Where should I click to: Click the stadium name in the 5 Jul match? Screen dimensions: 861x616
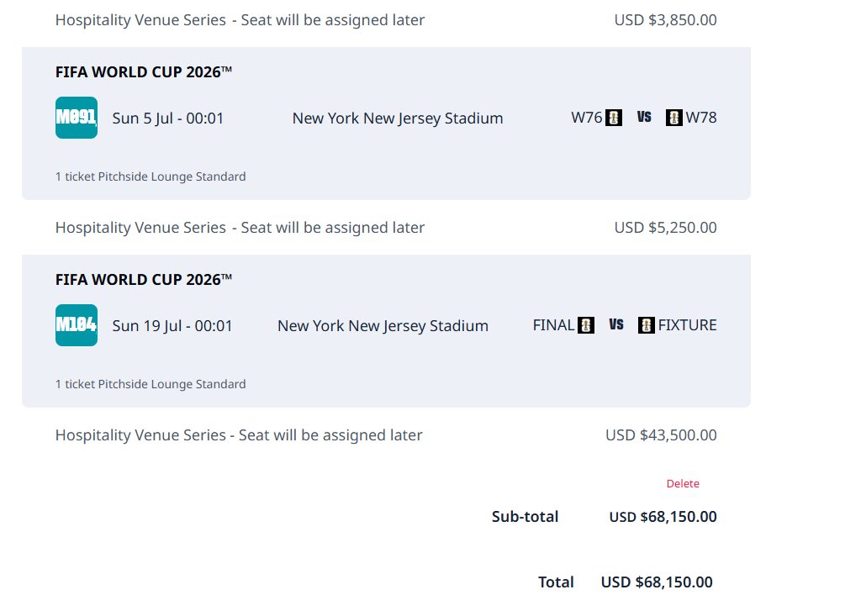(x=398, y=118)
